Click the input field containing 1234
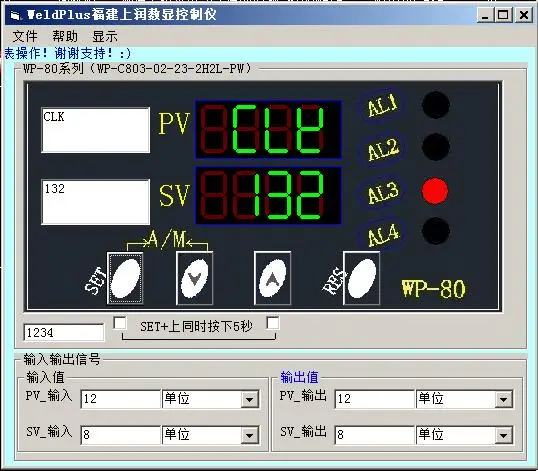538x471 pixels. tap(64, 332)
